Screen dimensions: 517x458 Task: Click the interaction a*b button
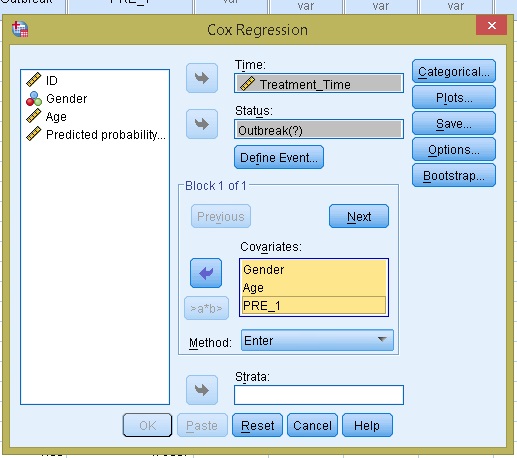(x=206, y=308)
